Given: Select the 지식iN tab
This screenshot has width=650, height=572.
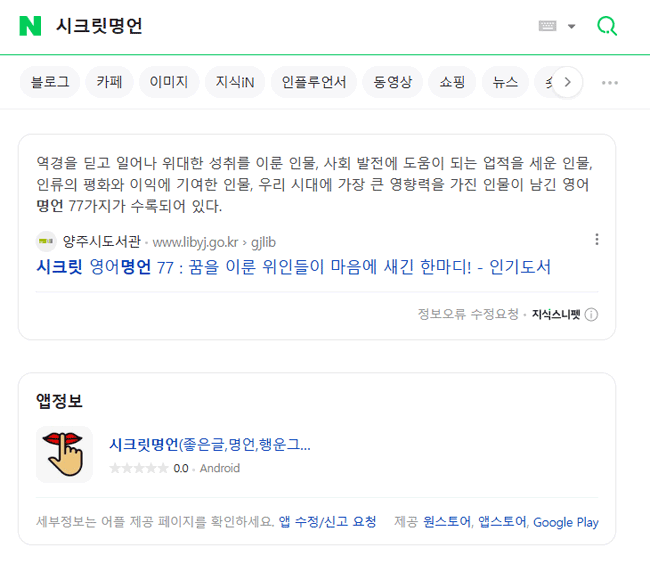Looking at the screenshot, I should pos(235,82).
